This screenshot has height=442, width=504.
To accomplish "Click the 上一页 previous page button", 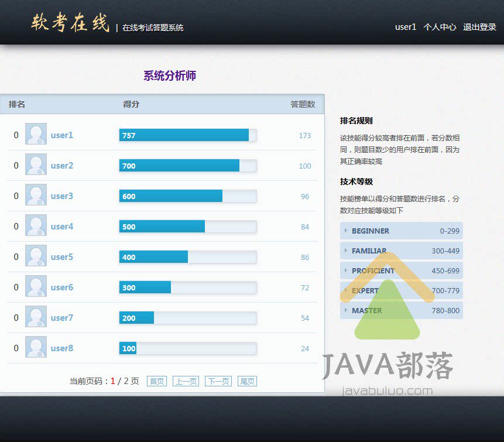I will tap(186, 381).
